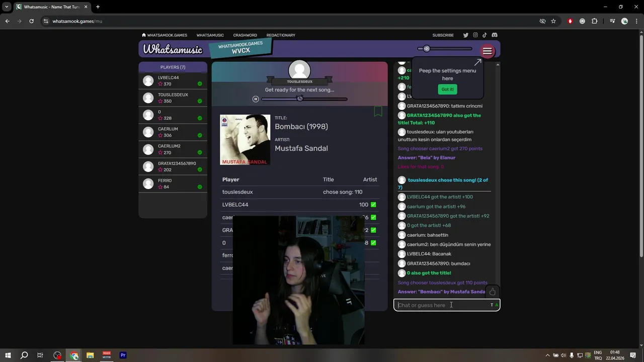This screenshot has width=644, height=362.
Task: Click the Whatsamusic logo
Action: 173,49
